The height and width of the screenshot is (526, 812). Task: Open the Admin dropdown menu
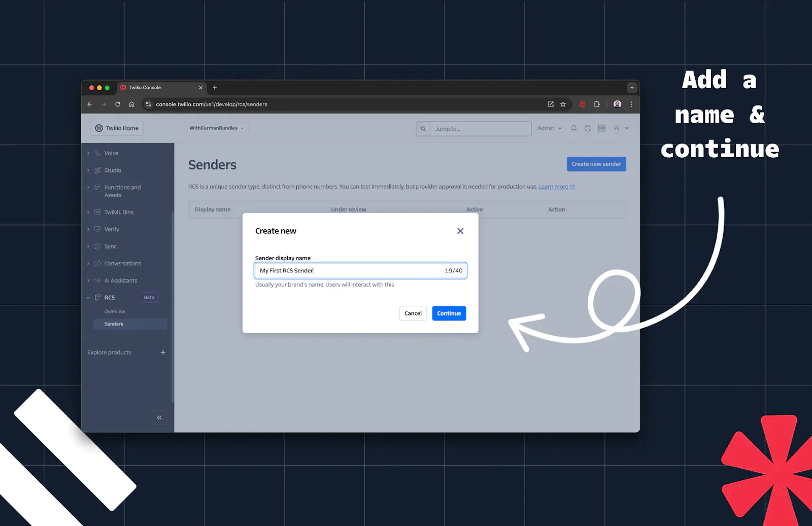[549, 128]
